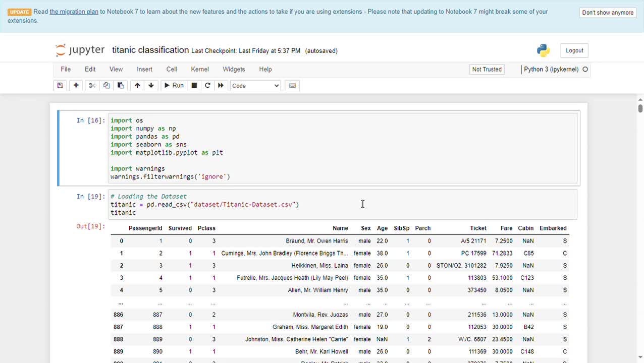Click the Name column header
This screenshot has height=363, width=644.
(x=340, y=228)
